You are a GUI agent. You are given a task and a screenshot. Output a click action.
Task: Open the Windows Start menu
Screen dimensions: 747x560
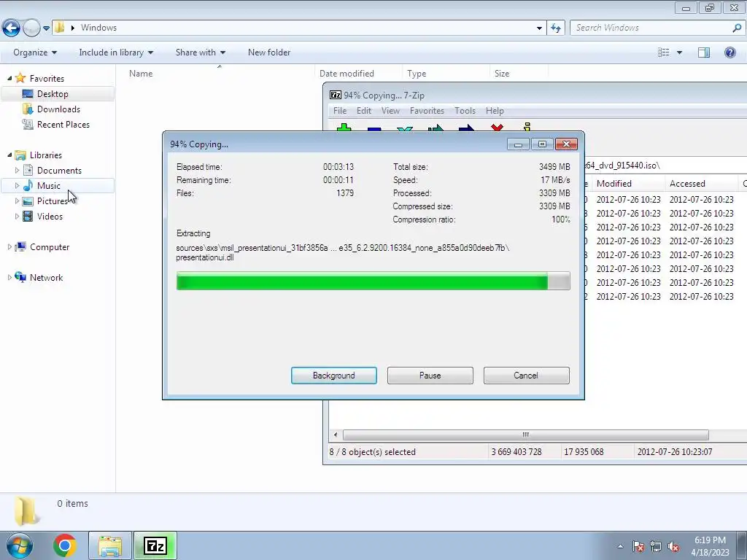point(19,545)
